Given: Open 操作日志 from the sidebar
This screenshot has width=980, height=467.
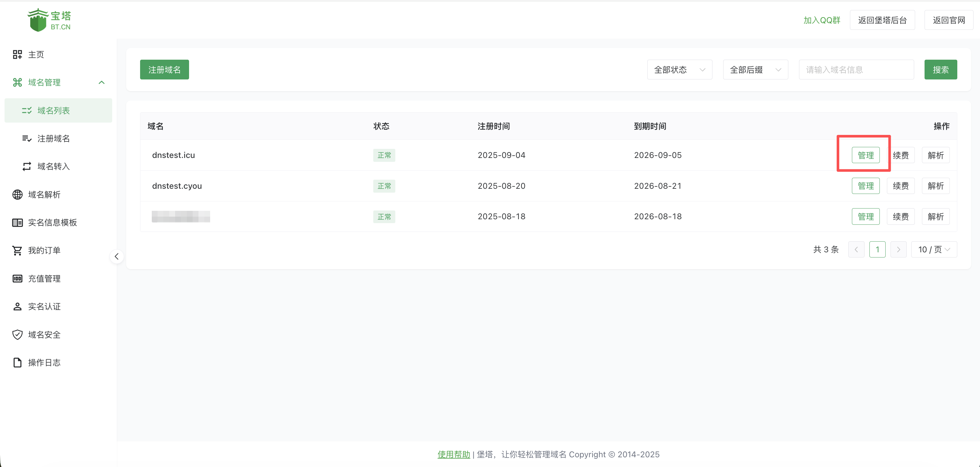Looking at the screenshot, I should [x=44, y=362].
